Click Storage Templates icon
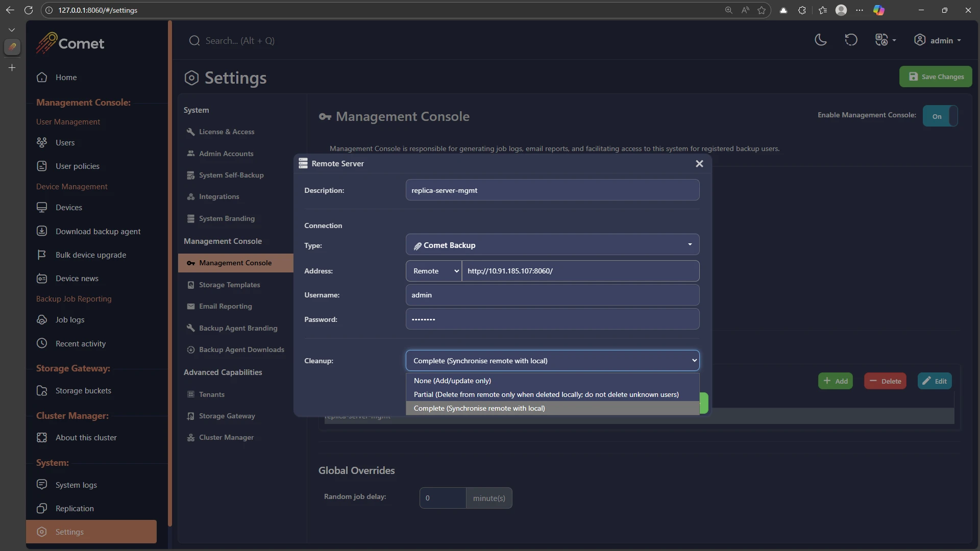 [x=191, y=285]
